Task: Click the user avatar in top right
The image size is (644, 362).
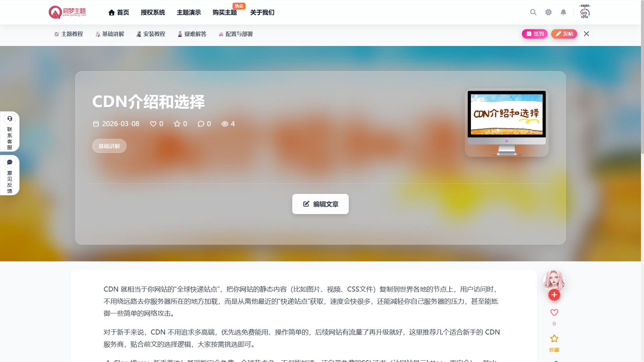Action: (585, 12)
